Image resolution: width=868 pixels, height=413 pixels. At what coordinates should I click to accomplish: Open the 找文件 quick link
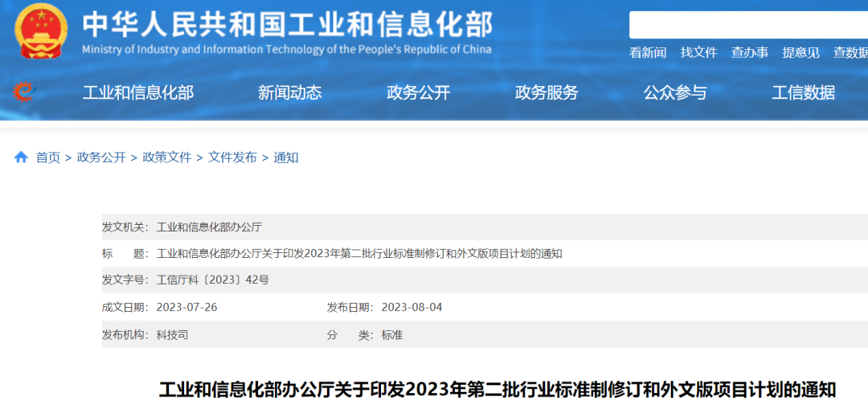pos(698,52)
